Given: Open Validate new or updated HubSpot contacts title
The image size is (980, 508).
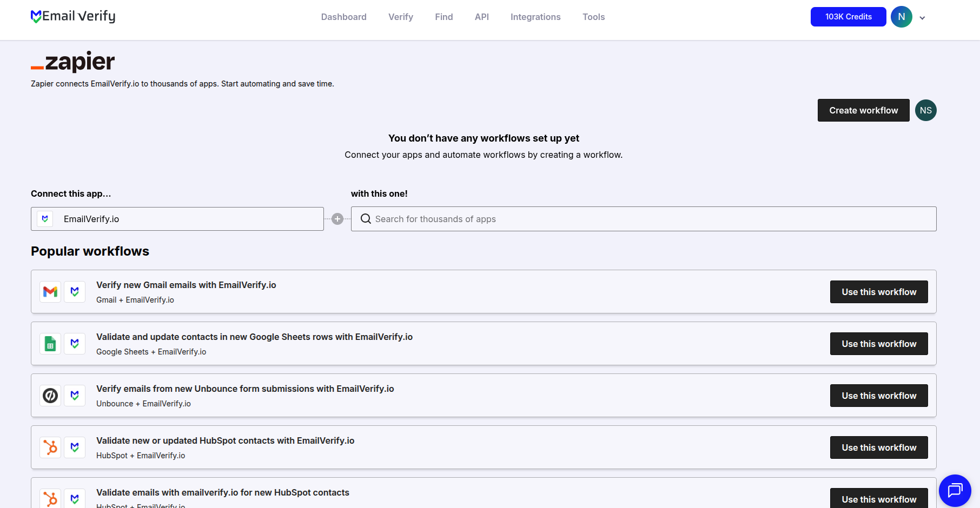Looking at the screenshot, I should coord(226,440).
